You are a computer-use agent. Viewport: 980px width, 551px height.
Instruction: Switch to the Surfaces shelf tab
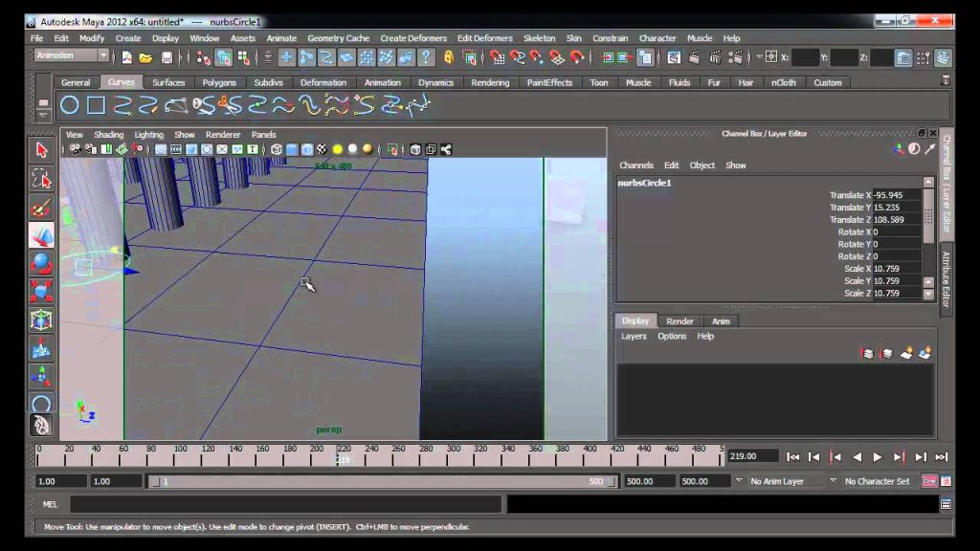(168, 82)
